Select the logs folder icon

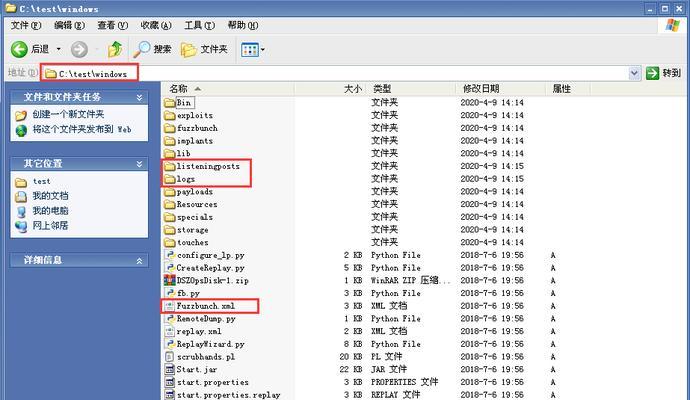[169, 179]
